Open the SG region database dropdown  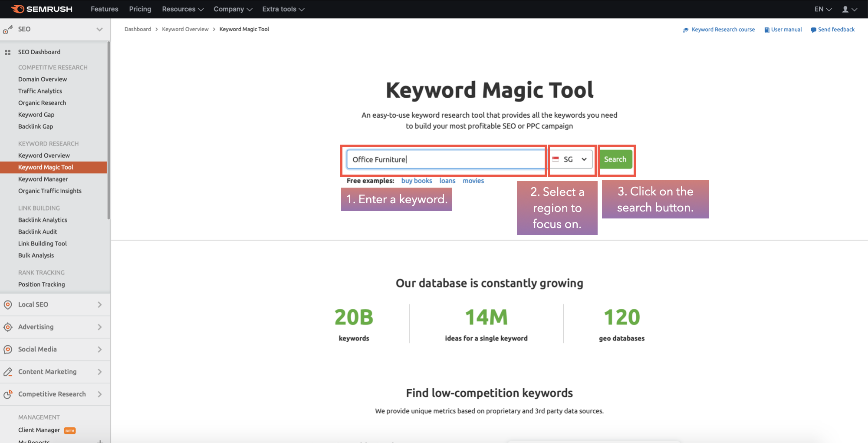[x=571, y=159]
